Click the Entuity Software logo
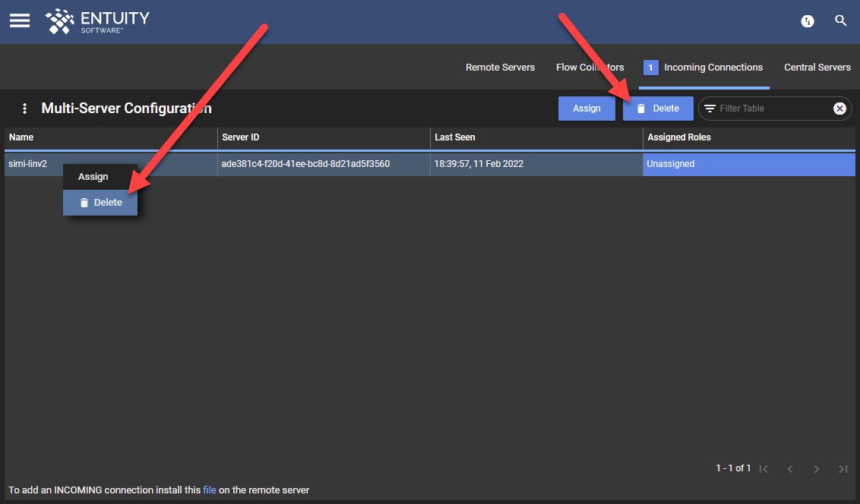The image size is (860, 504). tap(97, 21)
